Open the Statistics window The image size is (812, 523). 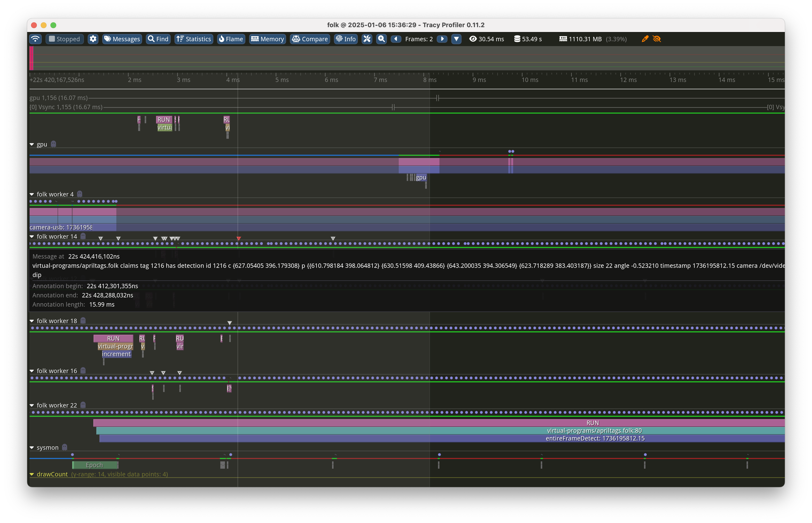coord(194,39)
